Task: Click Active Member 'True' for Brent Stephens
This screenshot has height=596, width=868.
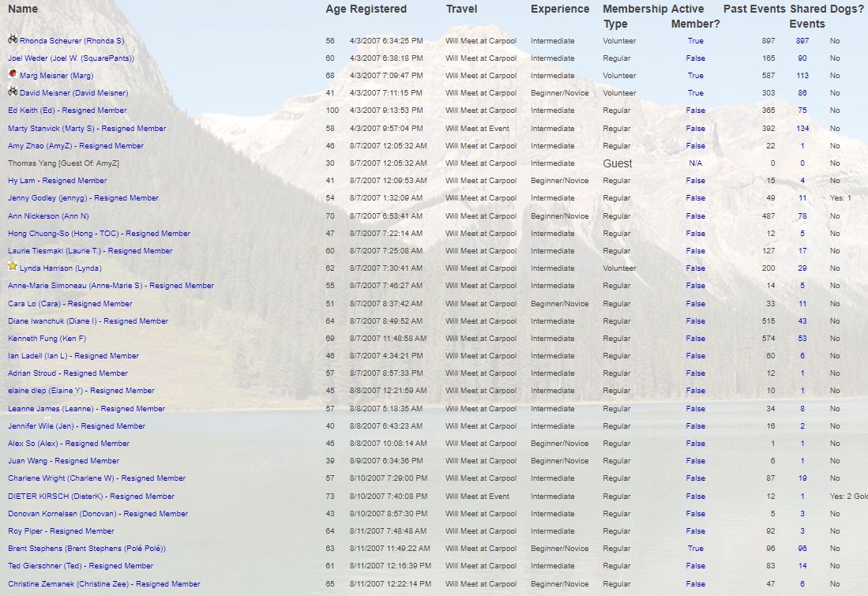Action: (695, 549)
